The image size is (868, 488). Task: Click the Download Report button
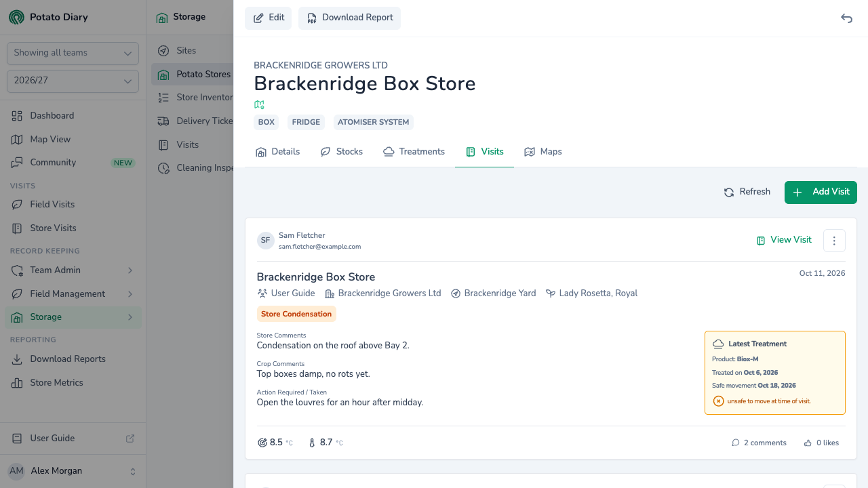349,18
